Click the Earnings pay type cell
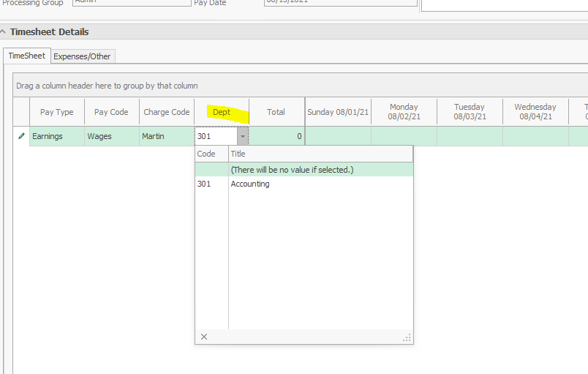Viewport: 588px width, 374px height. [56, 136]
